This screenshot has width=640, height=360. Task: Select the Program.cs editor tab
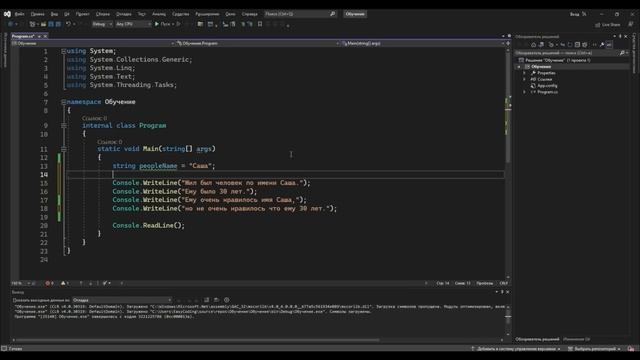click(x=23, y=36)
